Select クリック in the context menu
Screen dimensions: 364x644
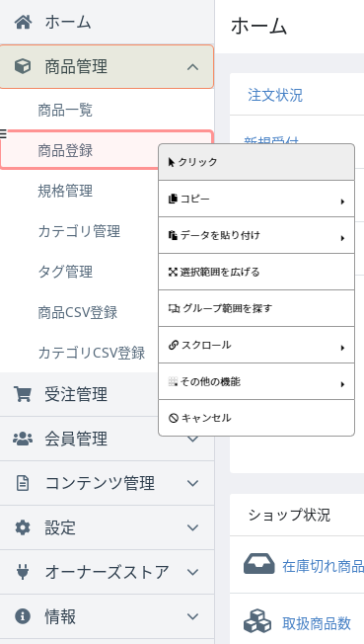[256, 162]
